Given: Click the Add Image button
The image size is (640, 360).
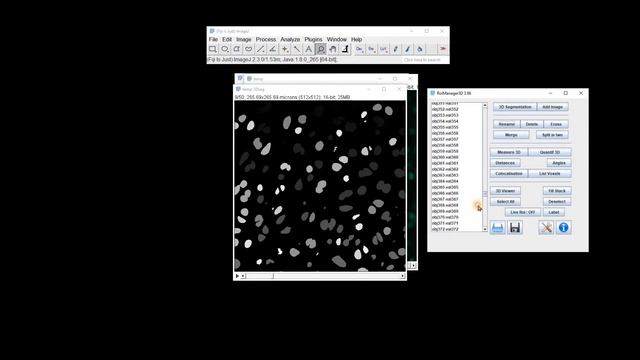Looking at the screenshot, I should pyautogui.click(x=553, y=107).
